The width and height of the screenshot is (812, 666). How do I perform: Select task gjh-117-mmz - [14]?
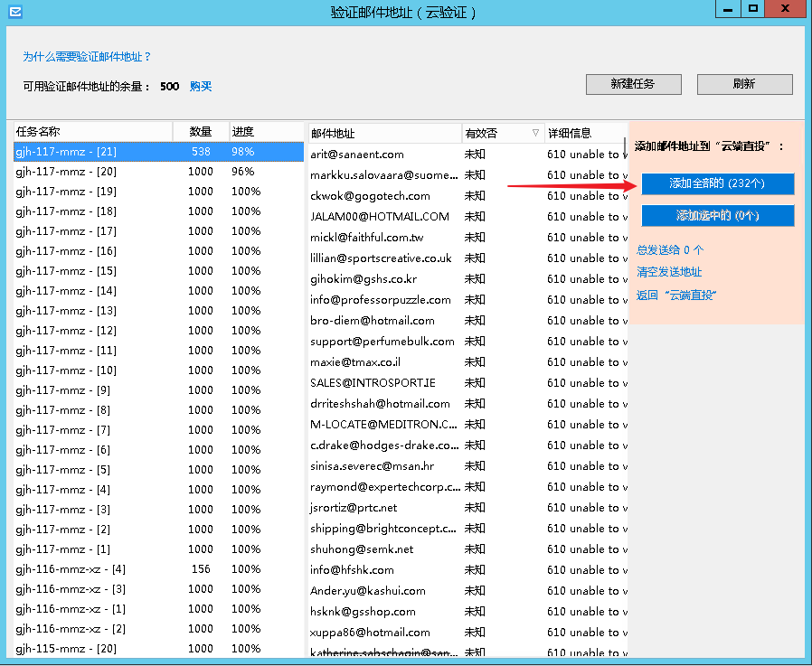158,291
